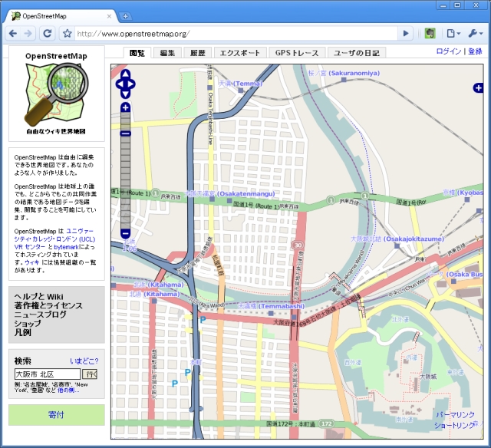Click the 登録 register link
The image size is (491, 448).
click(475, 51)
